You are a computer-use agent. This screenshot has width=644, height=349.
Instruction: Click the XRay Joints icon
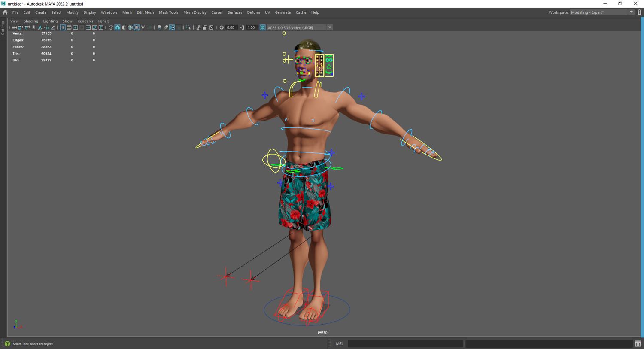(x=211, y=27)
